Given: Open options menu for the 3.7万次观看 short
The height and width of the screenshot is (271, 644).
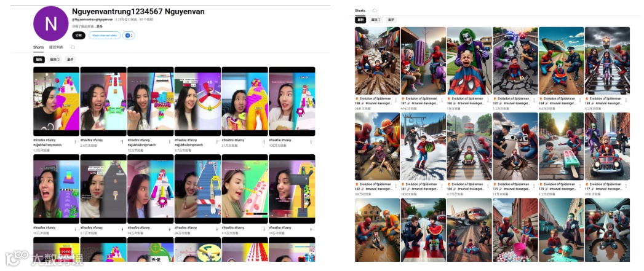Looking at the screenshot, I should tap(122, 229).
